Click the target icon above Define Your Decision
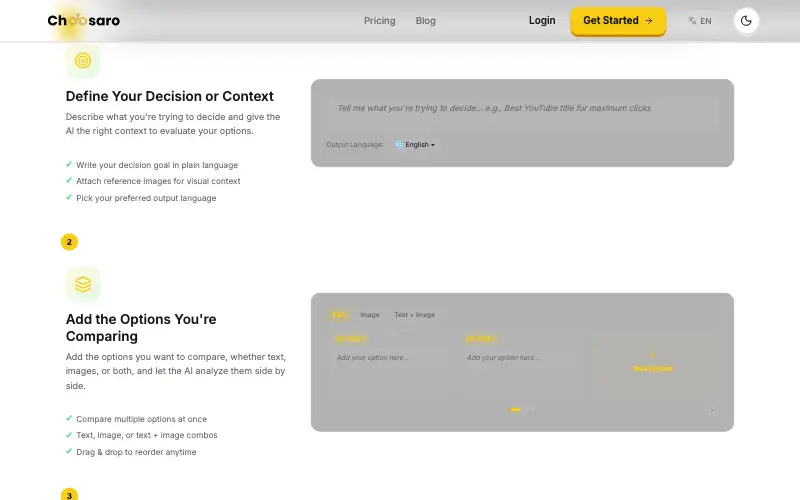Screen dimensions: 800x500 point(83,61)
